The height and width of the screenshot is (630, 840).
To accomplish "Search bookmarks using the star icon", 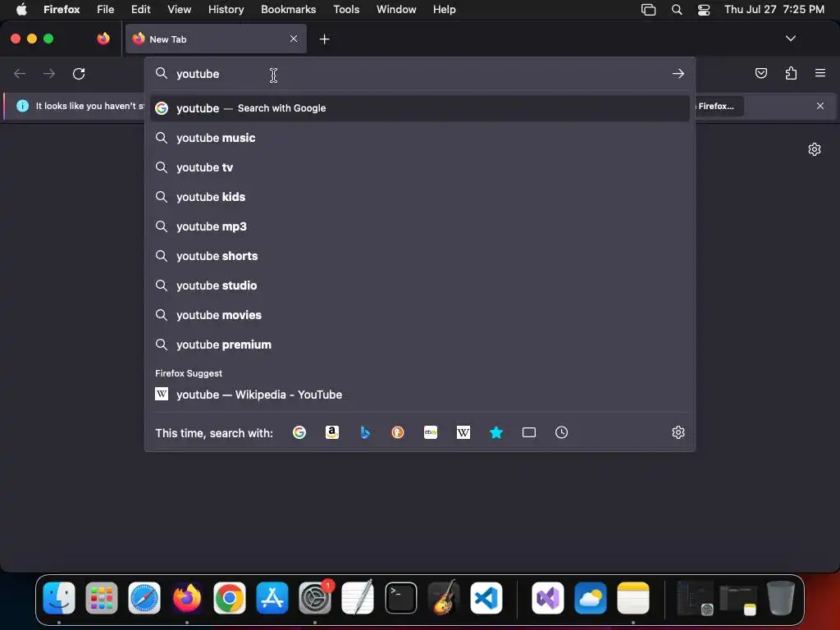I will [x=496, y=432].
